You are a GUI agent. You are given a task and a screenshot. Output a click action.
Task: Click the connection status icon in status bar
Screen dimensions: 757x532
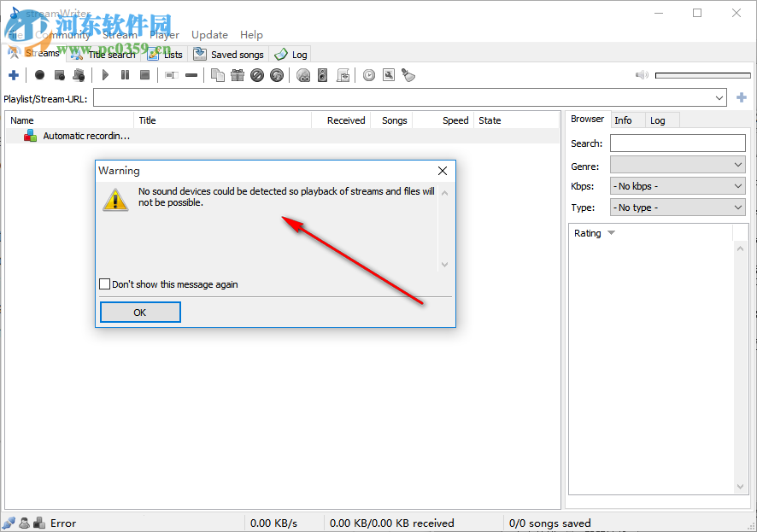(9, 523)
